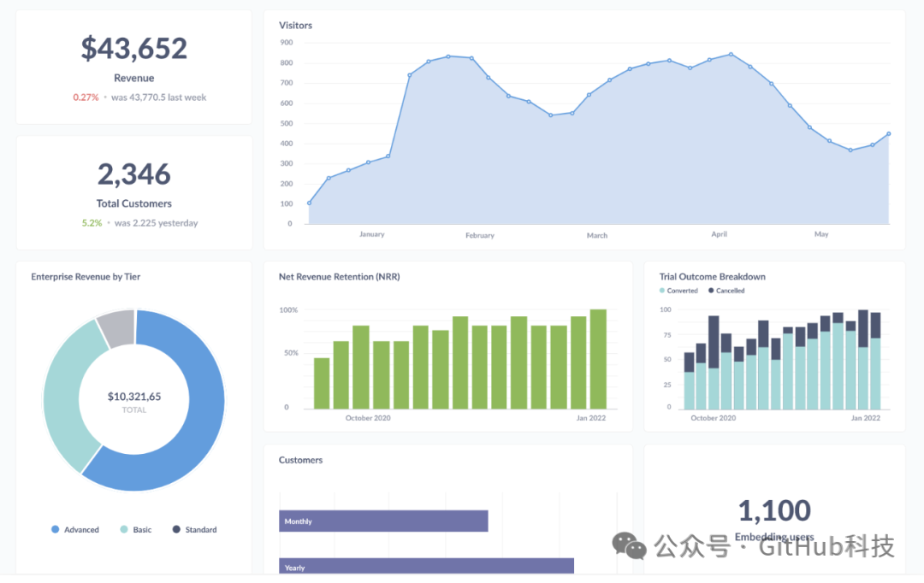Click February on the Visitors x-axis
The image size is (924, 583).
pos(480,235)
